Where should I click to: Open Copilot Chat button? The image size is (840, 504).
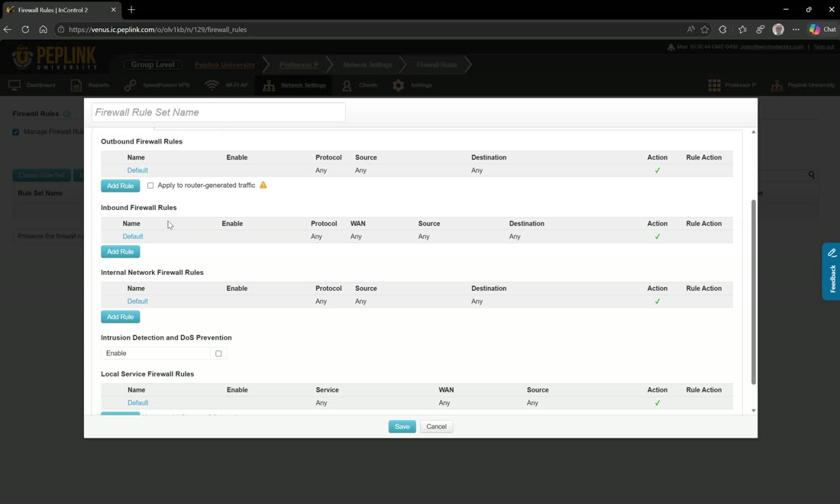(823, 30)
